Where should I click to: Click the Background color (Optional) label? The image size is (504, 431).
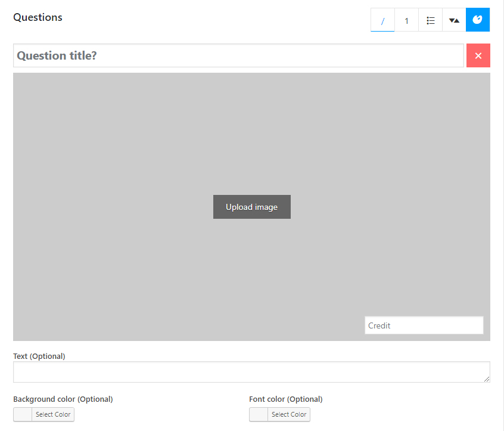pos(63,399)
